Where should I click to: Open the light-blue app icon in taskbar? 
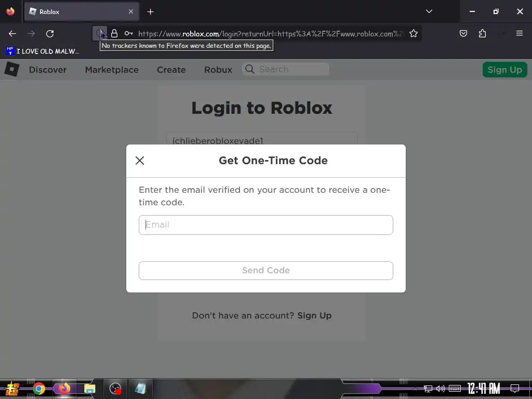(140, 389)
